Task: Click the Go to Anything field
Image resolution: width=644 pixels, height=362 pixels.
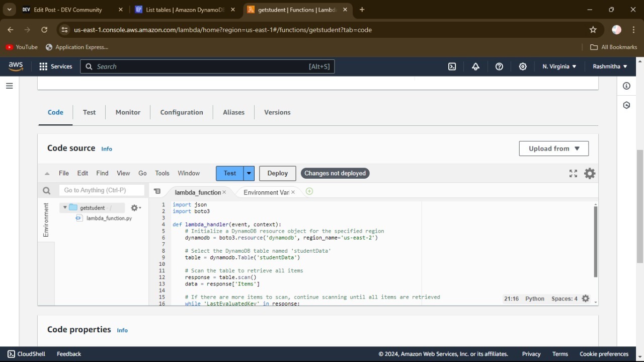Action: click(102, 190)
